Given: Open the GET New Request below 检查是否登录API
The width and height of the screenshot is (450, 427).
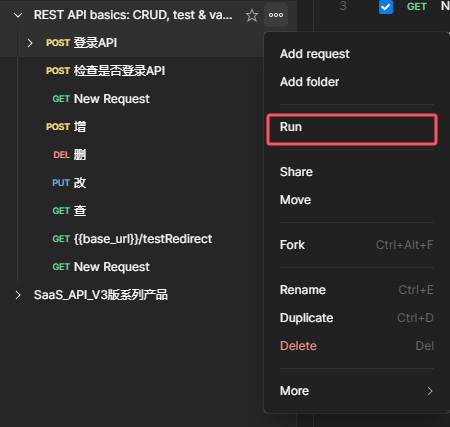Looking at the screenshot, I should (x=101, y=99).
